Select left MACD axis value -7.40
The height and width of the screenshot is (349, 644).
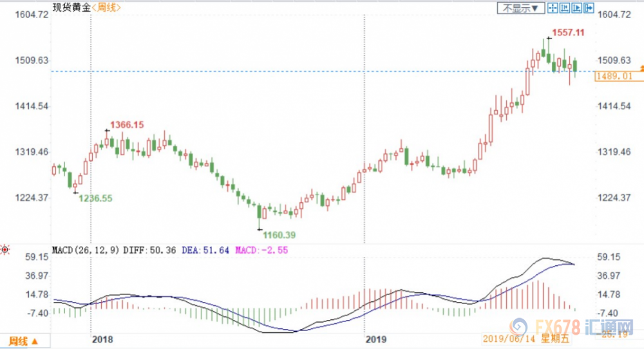[x=38, y=314]
